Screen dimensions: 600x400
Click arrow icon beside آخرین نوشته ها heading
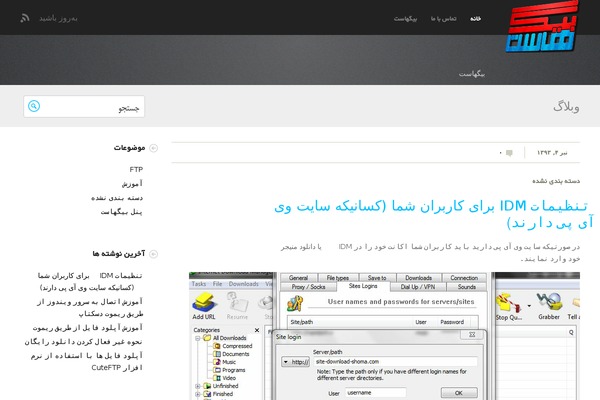(153, 254)
